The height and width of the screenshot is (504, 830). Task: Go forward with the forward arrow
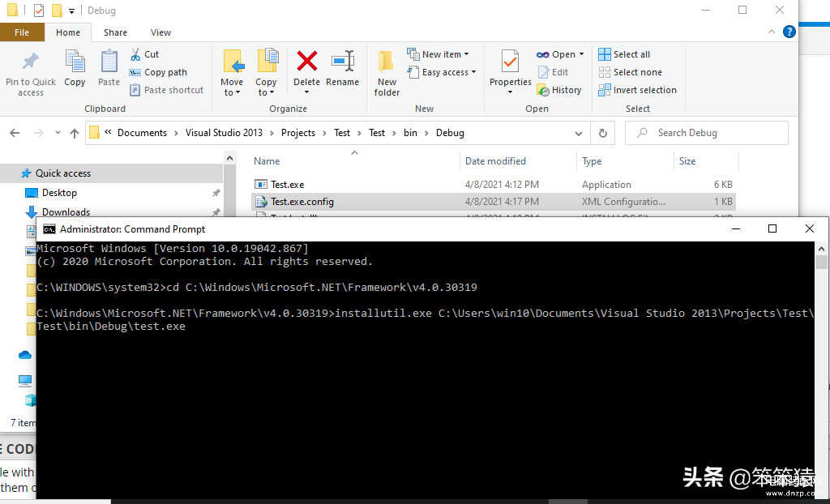(38, 133)
